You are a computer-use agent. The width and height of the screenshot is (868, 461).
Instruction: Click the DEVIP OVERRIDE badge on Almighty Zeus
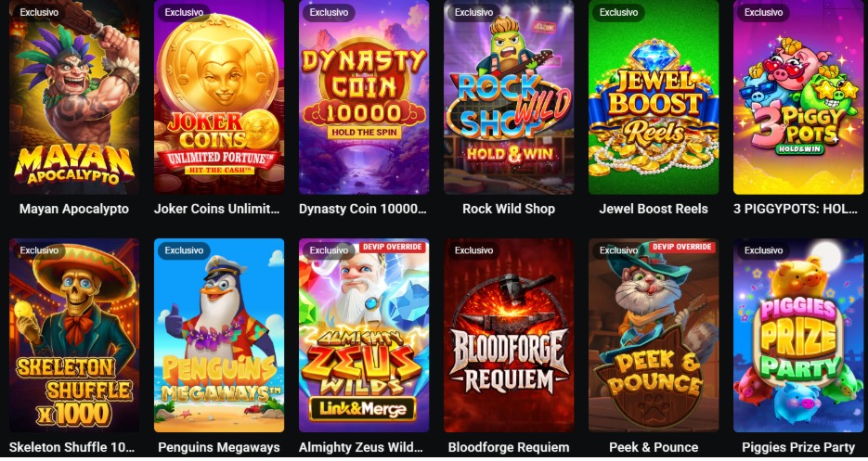tap(393, 247)
